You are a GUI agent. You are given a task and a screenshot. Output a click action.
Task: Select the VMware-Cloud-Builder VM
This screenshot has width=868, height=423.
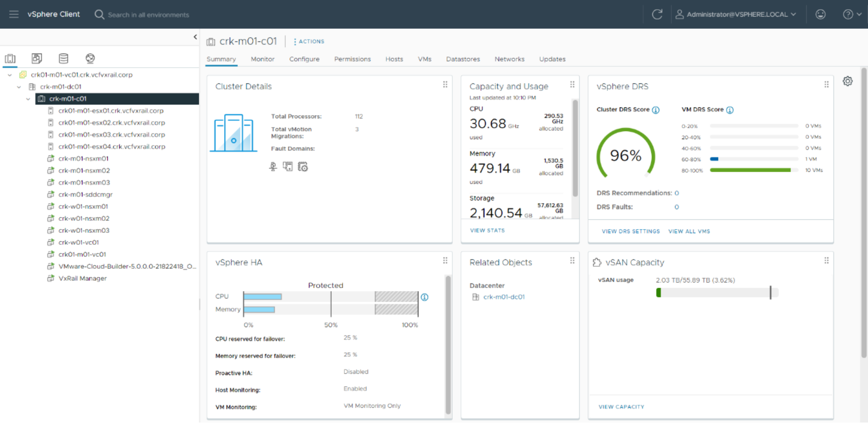pos(127,266)
